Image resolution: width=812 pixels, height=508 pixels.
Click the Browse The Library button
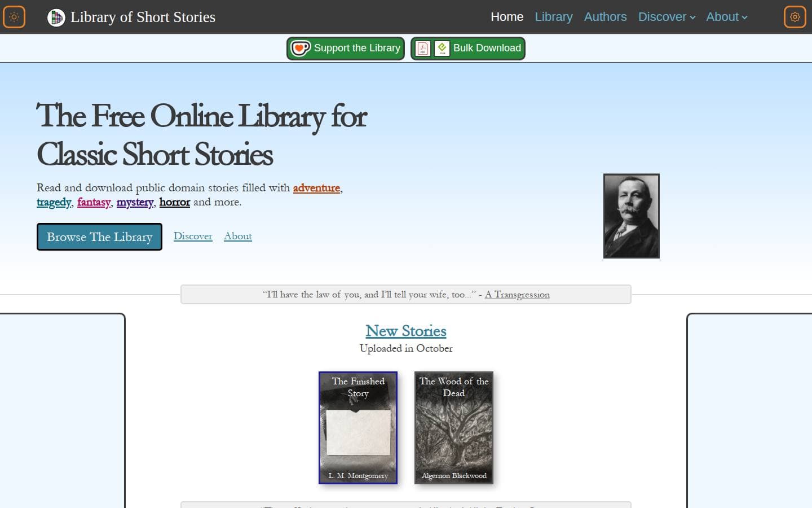99,237
